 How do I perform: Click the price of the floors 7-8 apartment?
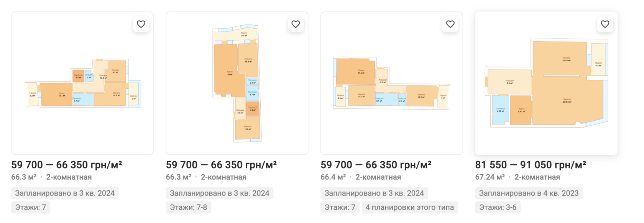point(221,165)
